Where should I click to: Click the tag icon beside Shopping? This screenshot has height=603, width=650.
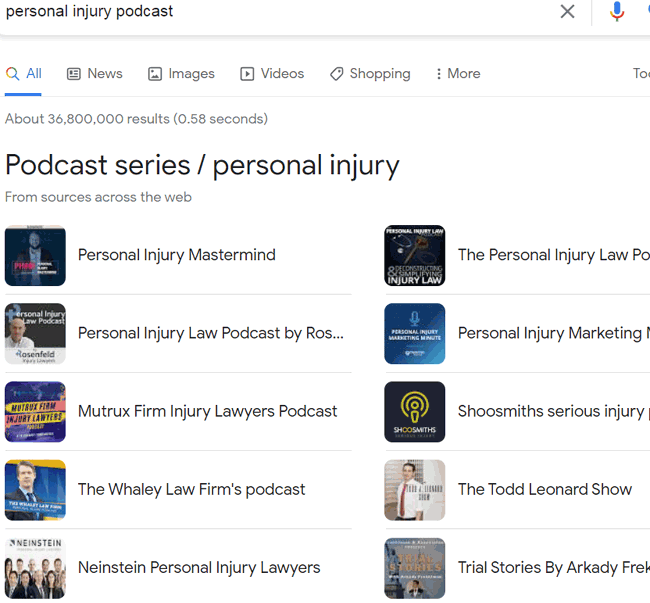point(337,74)
